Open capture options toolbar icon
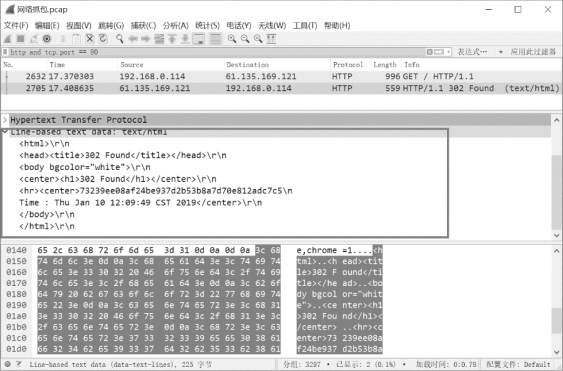Image resolution: width=563 pixels, height=371 pixels. [x=47, y=39]
